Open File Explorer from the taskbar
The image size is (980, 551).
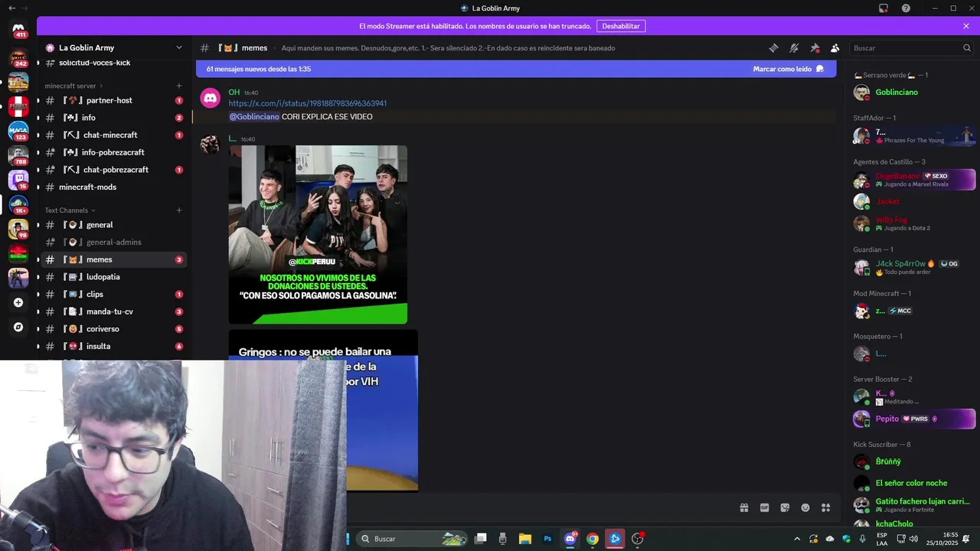(x=525, y=539)
